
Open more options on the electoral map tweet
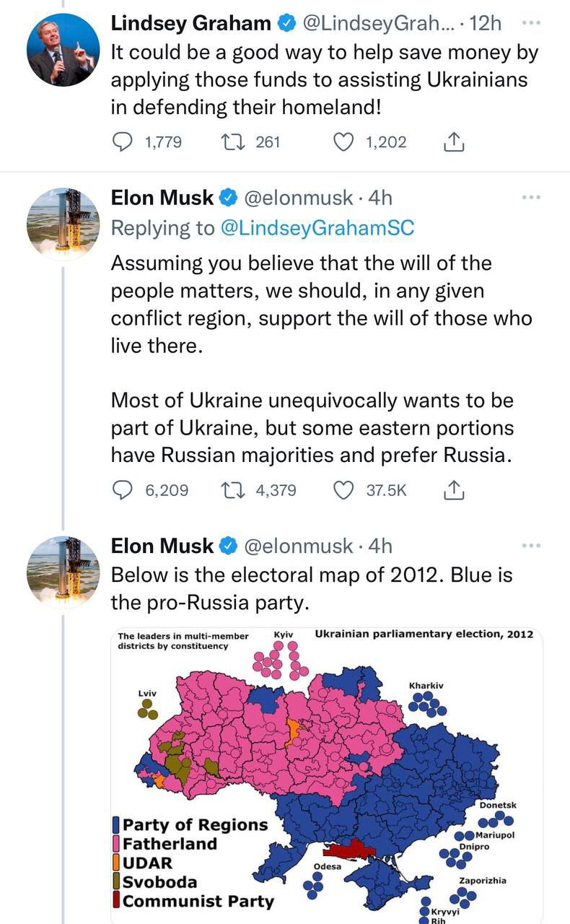pos(530,546)
